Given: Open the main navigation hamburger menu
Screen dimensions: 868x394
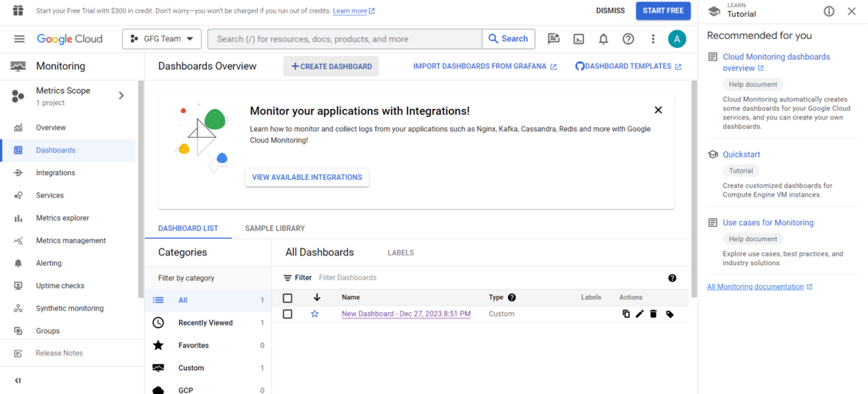Looking at the screenshot, I should (x=19, y=39).
